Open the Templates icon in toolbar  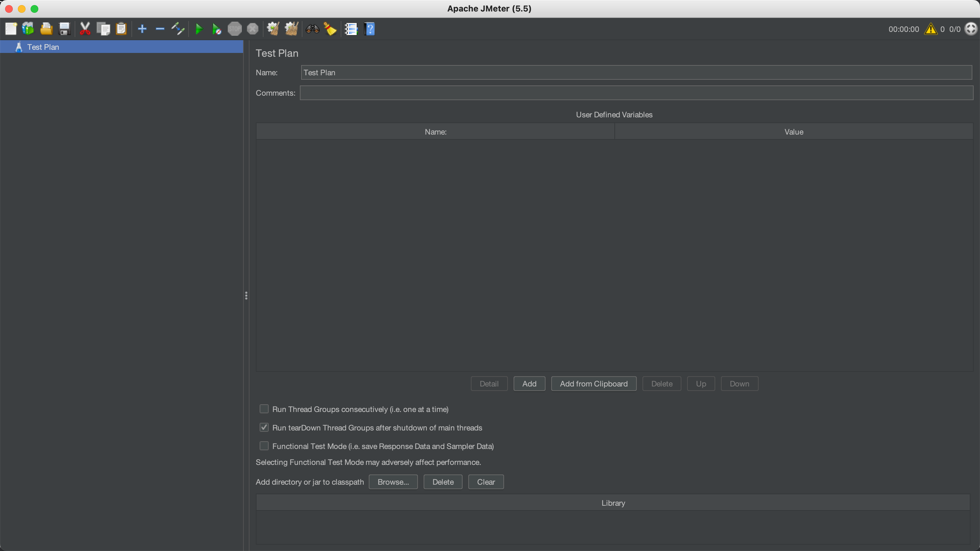pyautogui.click(x=28, y=29)
